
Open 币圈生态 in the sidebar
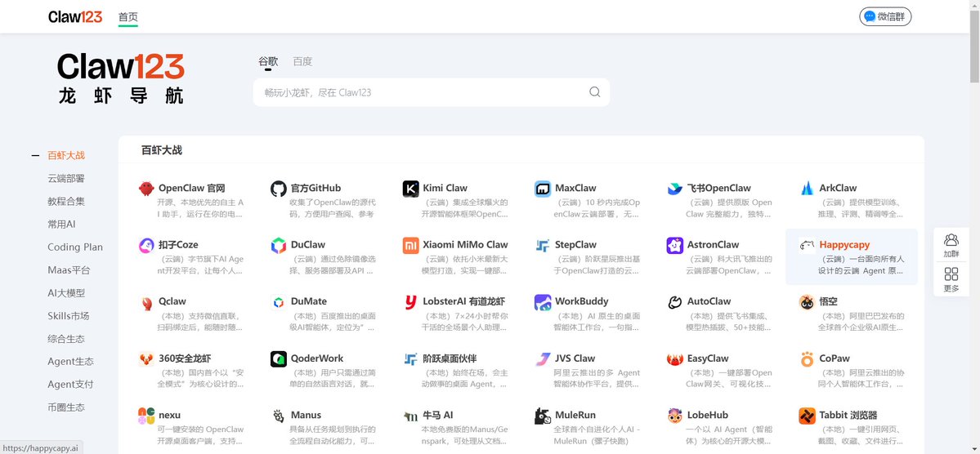pos(66,407)
